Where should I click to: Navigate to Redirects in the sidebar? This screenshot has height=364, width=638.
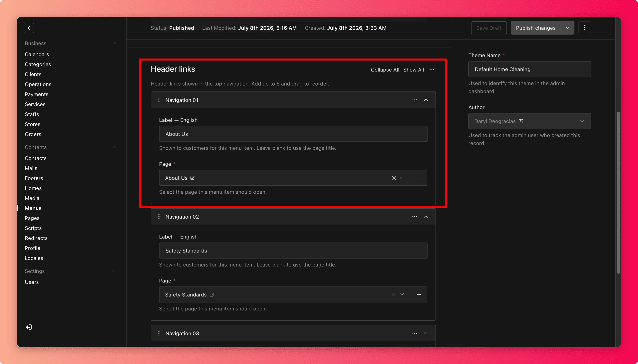36,238
